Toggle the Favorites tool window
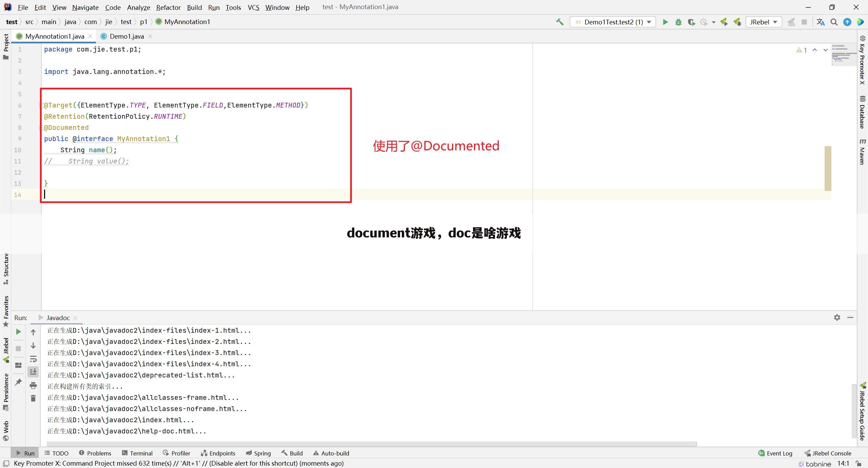The height and width of the screenshot is (468, 868). [6, 311]
